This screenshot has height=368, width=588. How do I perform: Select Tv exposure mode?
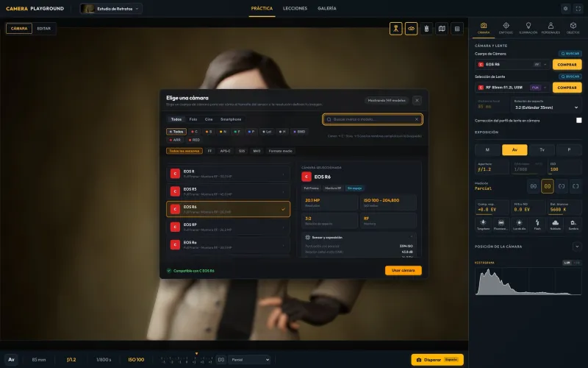542,150
